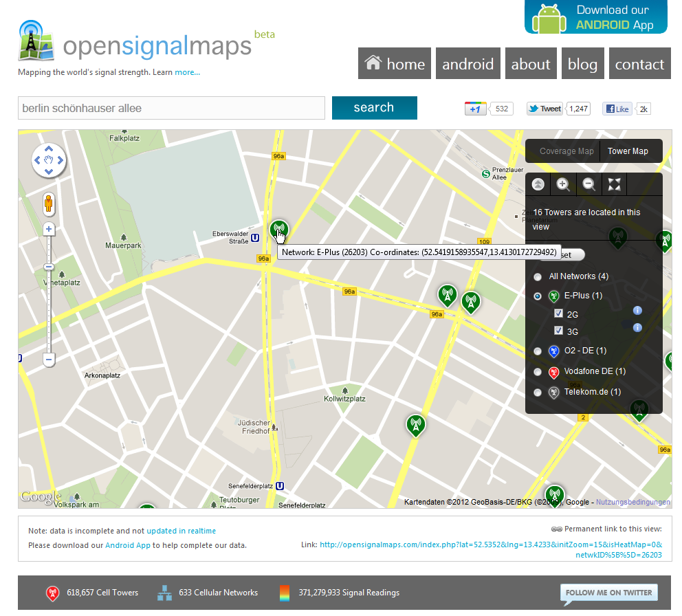Click the info icon beside the 2G option
Screen dimensions: 682x616
coord(637,311)
